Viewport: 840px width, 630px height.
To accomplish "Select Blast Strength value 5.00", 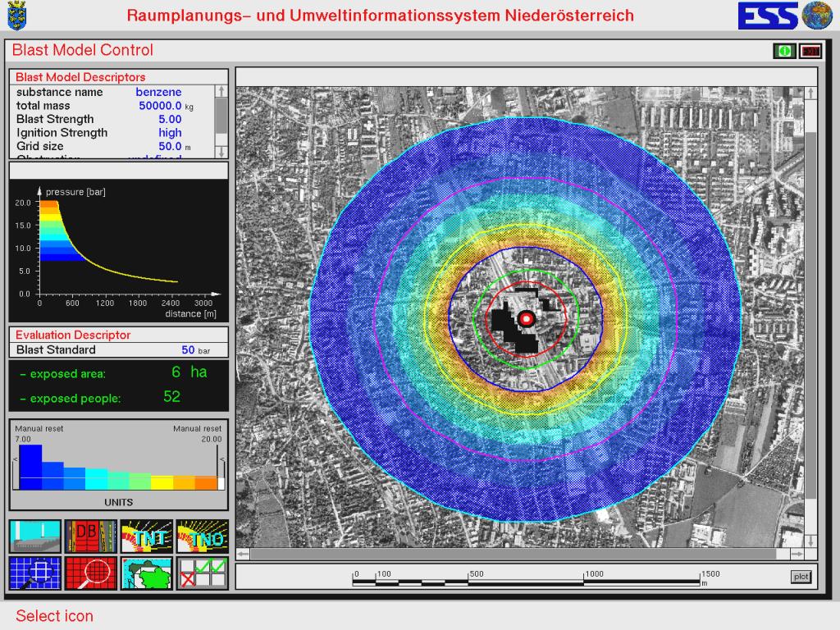I will [x=170, y=120].
